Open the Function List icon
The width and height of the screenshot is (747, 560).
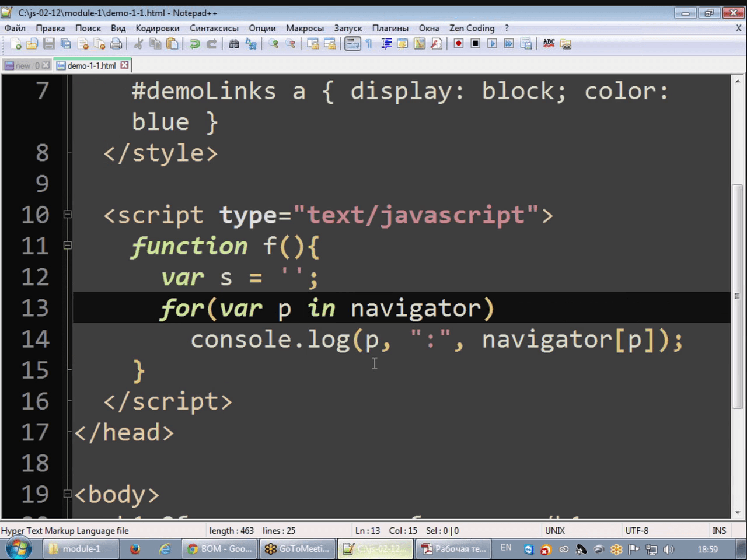click(x=436, y=44)
